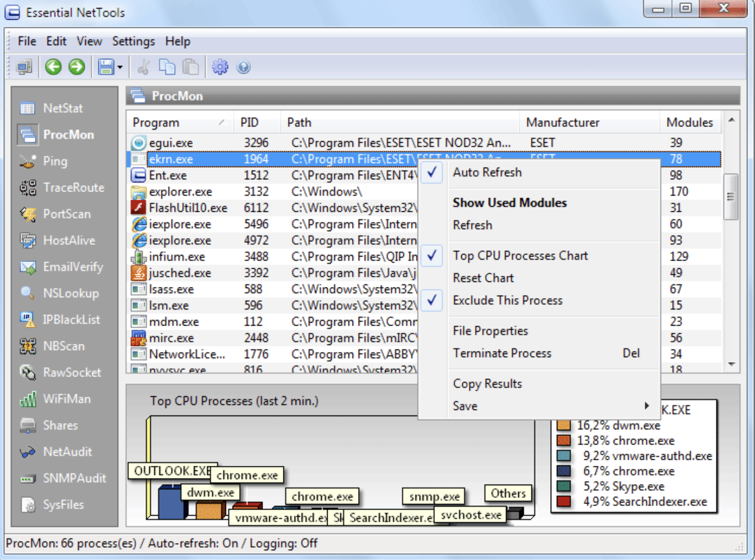
Task: Click the Help question mark toolbar icon
Action: 243,67
